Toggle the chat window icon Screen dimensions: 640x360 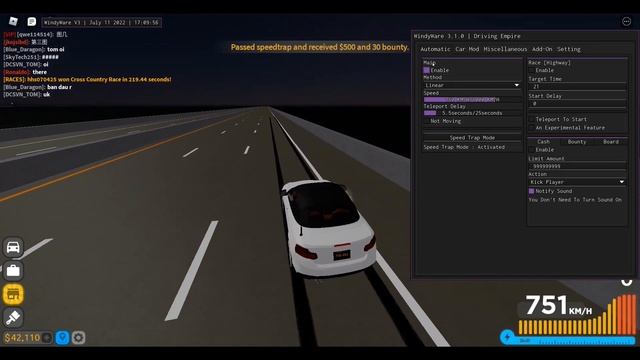click(31, 22)
